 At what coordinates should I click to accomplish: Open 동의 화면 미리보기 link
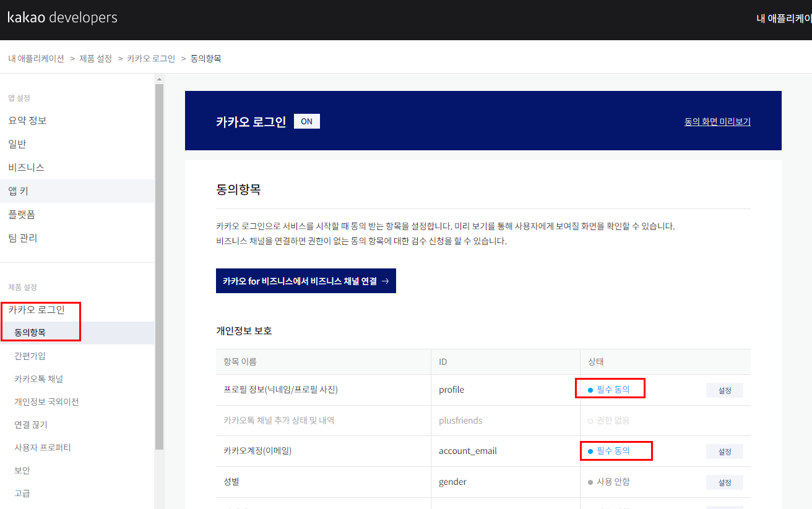[x=717, y=122]
